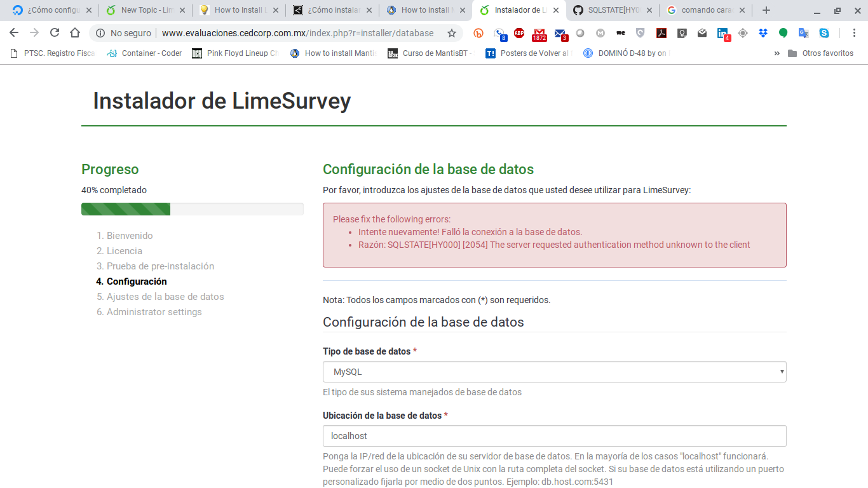Open the Gmail checker extension
The image size is (868, 488).
(539, 34)
